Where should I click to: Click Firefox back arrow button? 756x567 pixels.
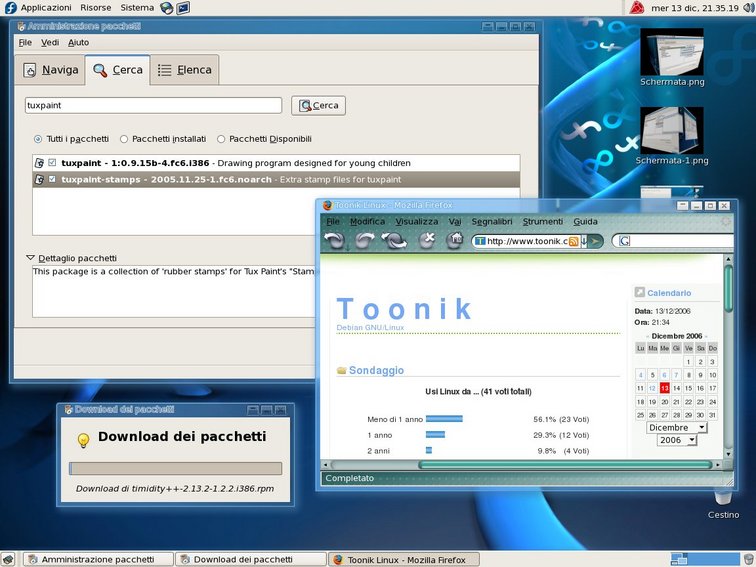click(335, 240)
